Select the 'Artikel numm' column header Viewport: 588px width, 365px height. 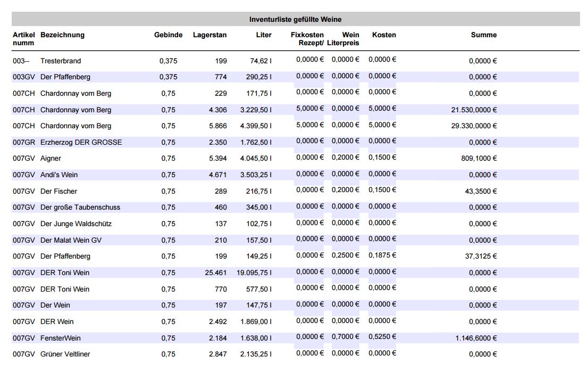click(23, 39)
